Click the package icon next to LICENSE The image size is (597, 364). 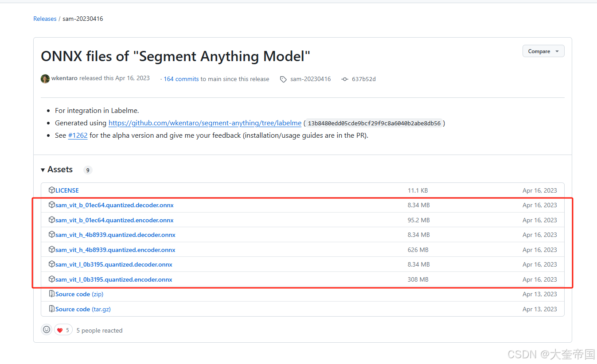(52, 190)
